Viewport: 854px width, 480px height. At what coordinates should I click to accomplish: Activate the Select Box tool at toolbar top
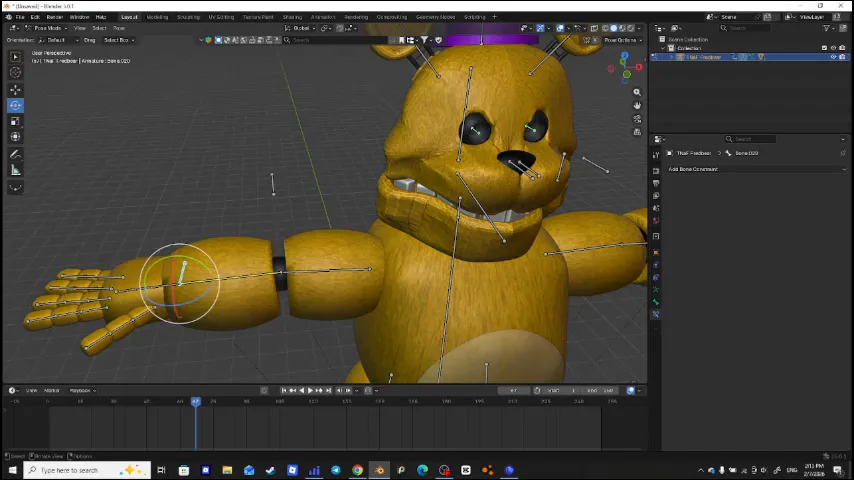click(x=15, y=57)
